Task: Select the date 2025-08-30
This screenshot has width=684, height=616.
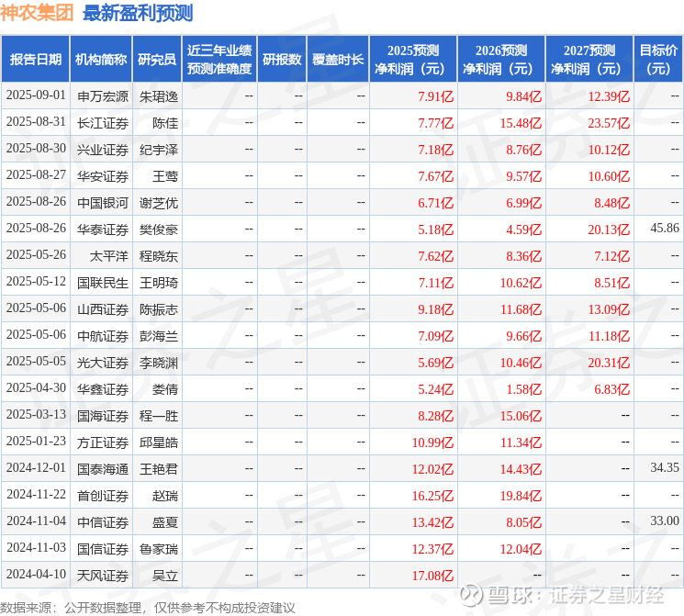Action: tap(36, 149)
